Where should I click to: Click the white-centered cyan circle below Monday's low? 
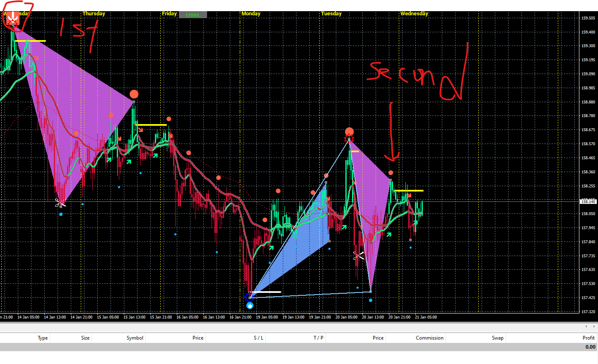coord(250,306)
